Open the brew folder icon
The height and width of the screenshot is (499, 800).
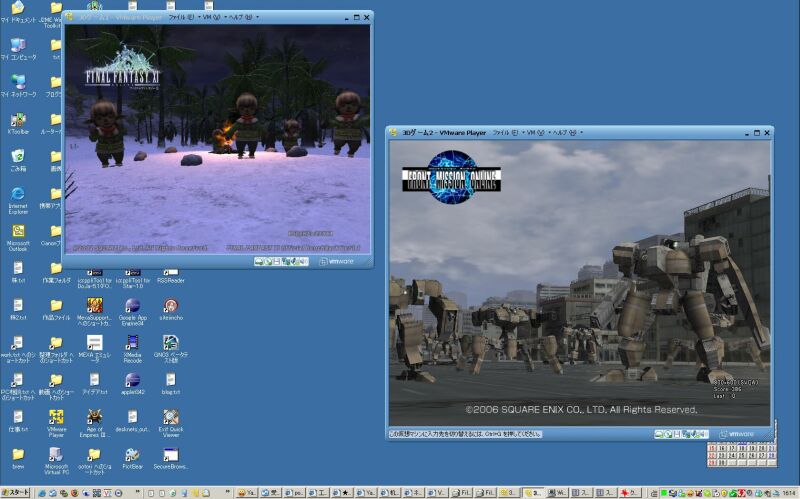18,458
